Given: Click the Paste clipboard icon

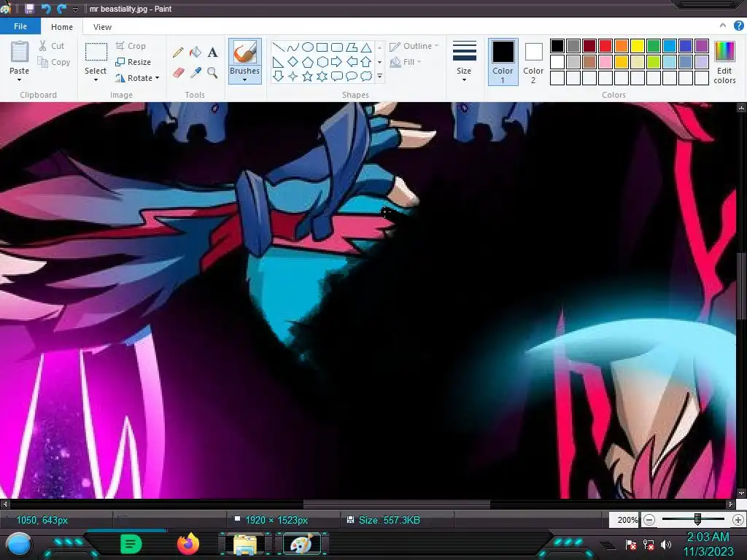Looking at the screenshot, I should pos(20,52).
